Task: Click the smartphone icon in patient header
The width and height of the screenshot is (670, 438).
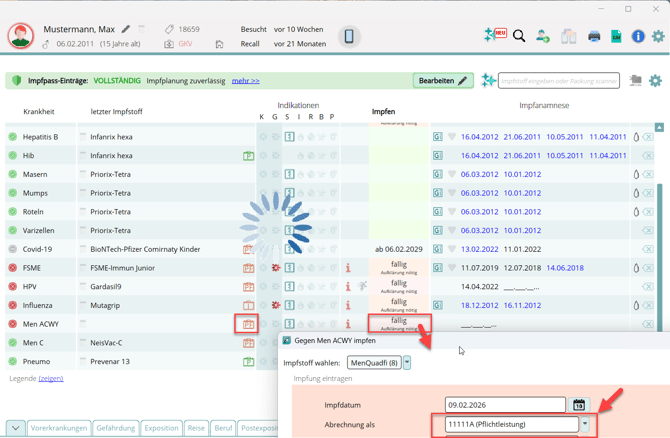Action: coord(349,36)
